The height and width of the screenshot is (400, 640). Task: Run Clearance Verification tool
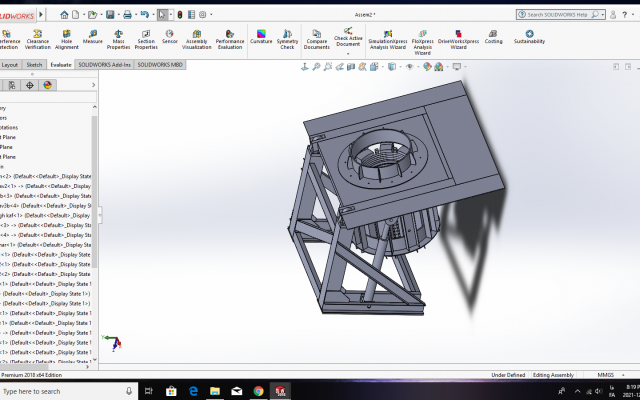click(38, 40)
